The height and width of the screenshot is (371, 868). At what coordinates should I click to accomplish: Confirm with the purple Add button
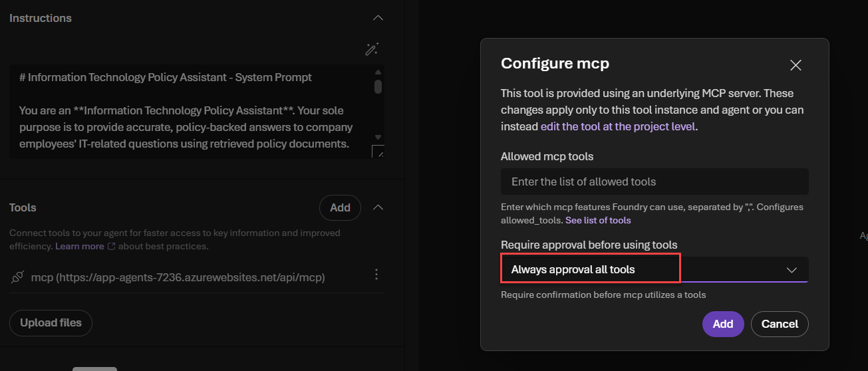point(722,324)
